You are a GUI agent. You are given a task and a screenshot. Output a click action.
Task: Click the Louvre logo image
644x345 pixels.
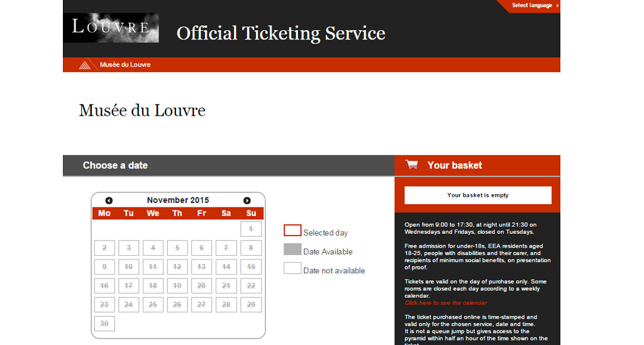(111, 28)
